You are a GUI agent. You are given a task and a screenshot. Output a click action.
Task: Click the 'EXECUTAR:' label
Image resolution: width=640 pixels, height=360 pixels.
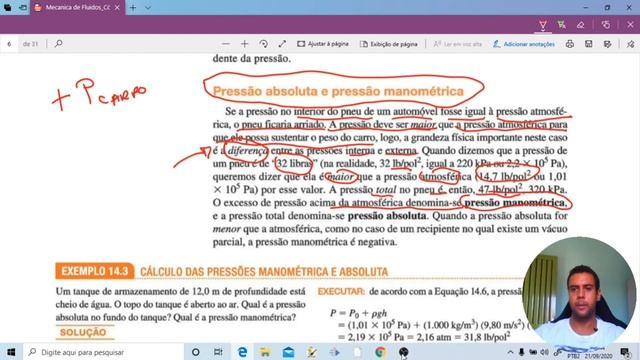point(341,291)
